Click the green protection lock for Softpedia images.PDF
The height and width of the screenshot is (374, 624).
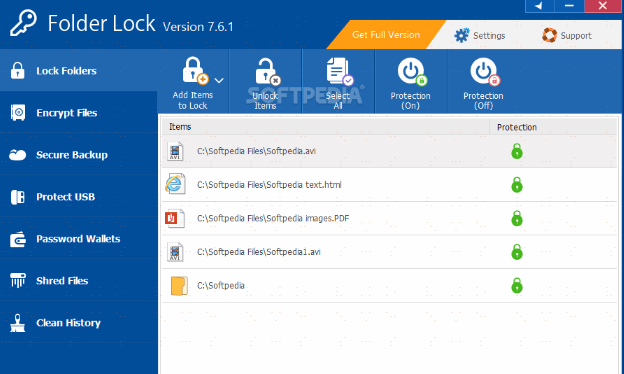tap(517, 218)
